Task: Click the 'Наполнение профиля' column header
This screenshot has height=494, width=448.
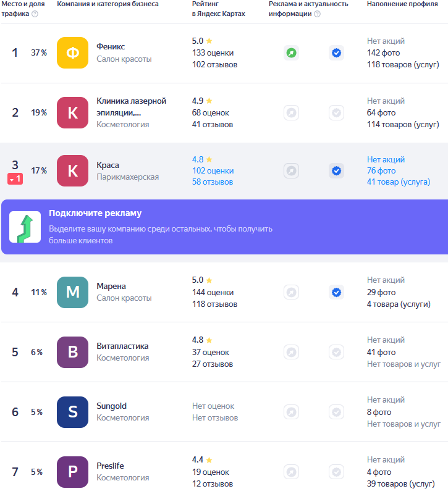Action: coord(402,4)
